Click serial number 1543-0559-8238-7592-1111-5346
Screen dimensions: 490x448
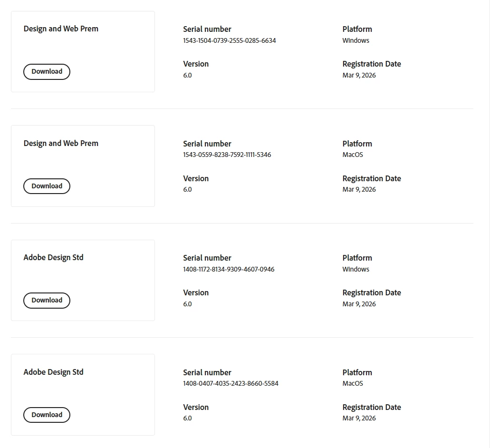(x=227, y=155)
